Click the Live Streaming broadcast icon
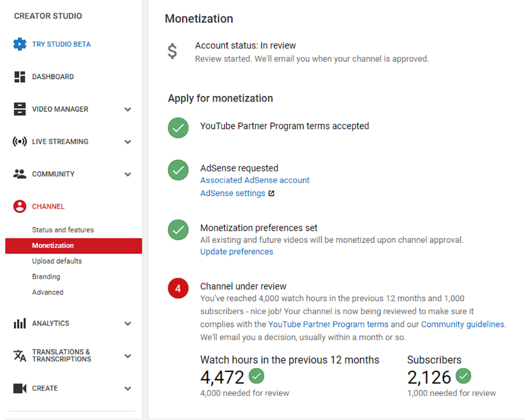This screenshot has height=420, width=525. tap(20, 141)
